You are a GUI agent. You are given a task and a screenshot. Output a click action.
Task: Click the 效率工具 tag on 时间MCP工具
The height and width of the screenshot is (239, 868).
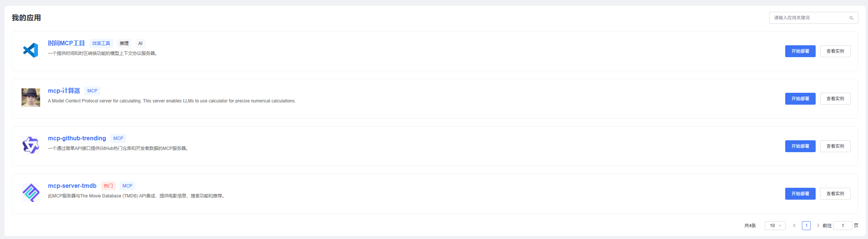tap(101, 43)
